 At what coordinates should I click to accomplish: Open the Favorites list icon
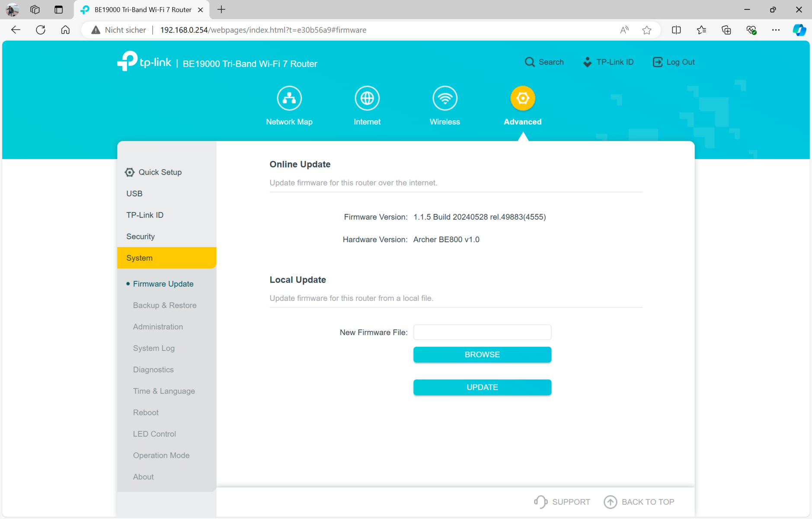(701, 30)
